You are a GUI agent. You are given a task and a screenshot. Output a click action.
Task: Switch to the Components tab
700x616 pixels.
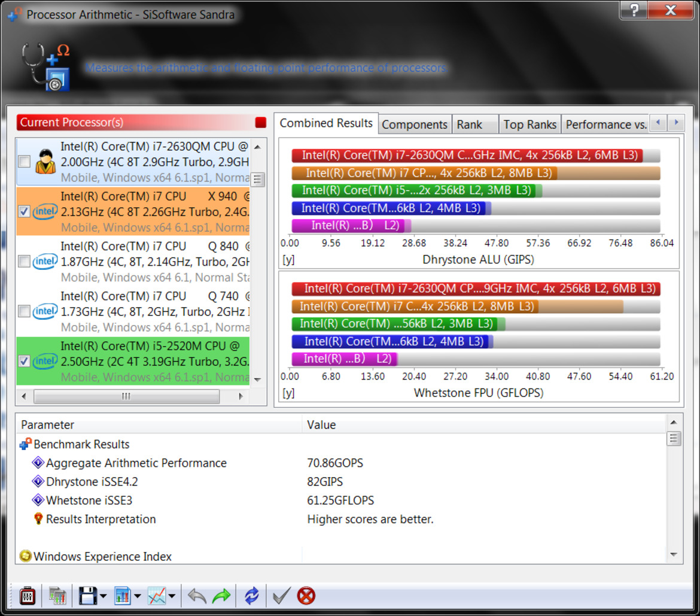(415, 125)
